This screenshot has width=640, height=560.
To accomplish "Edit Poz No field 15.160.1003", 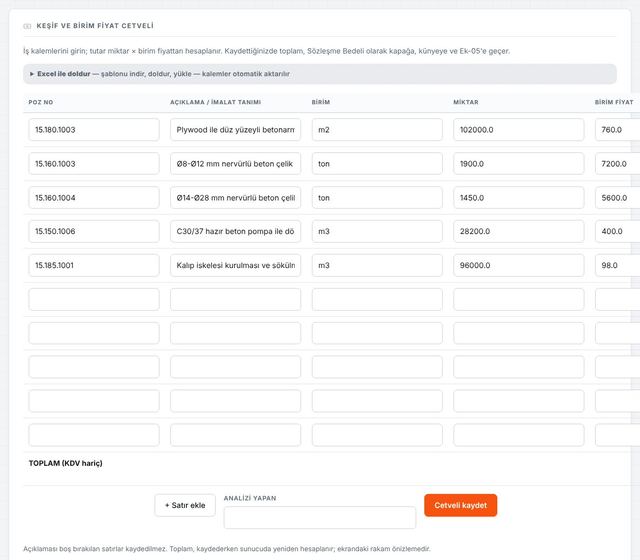I will pos(94,164).
